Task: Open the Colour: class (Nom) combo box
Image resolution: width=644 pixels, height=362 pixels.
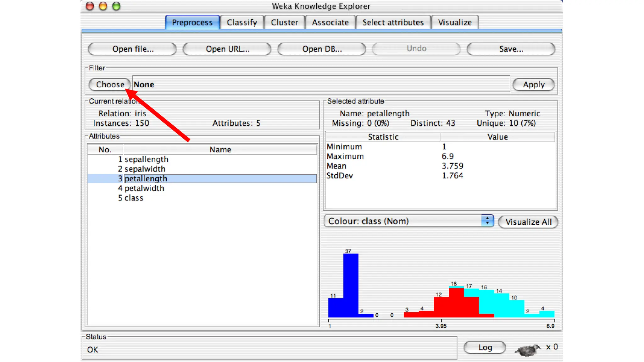Action: [403, 221]
